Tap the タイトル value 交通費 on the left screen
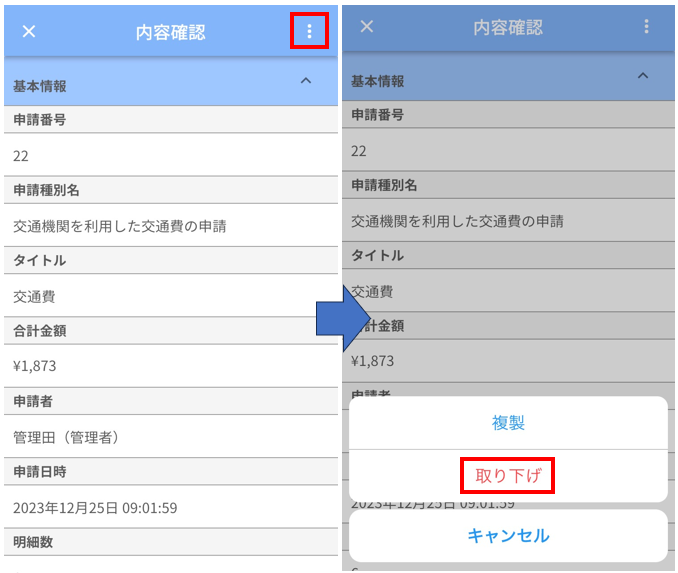The image size is (678, 573). (33, 296)
